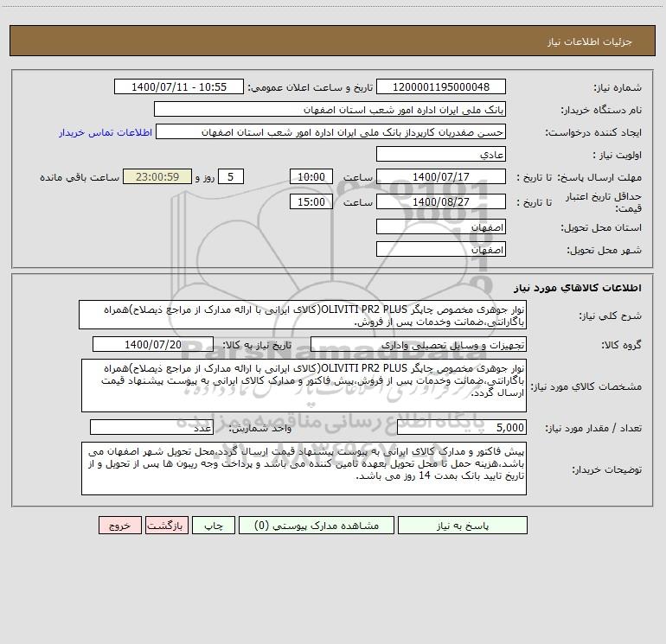Click the مشخصات کالای مورد نیاز label
The width and height of the screenshot is (666, 644).
coord(586,386)
